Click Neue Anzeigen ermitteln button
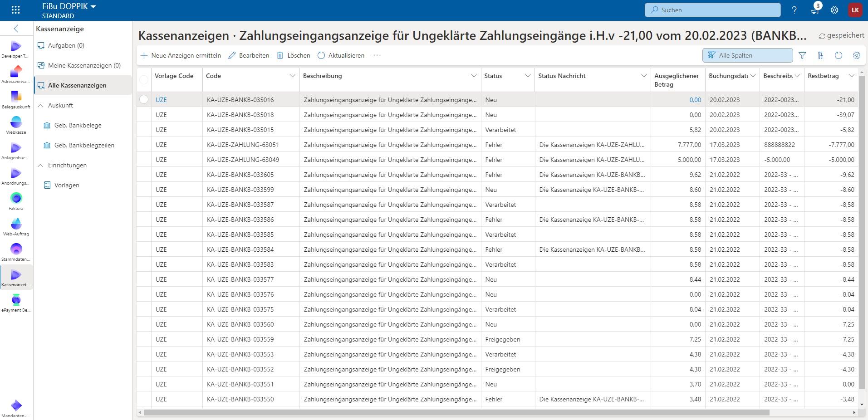 coord(181,55)
